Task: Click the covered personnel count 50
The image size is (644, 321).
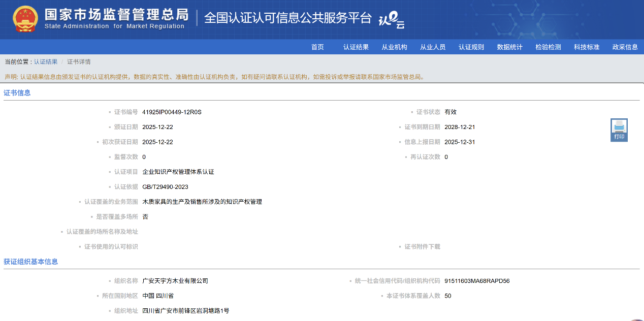Action: click(x=447, y=296)
